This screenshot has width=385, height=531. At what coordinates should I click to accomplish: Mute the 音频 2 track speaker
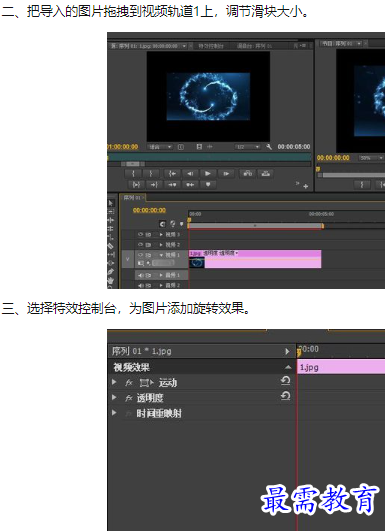[x=141, y=285]
